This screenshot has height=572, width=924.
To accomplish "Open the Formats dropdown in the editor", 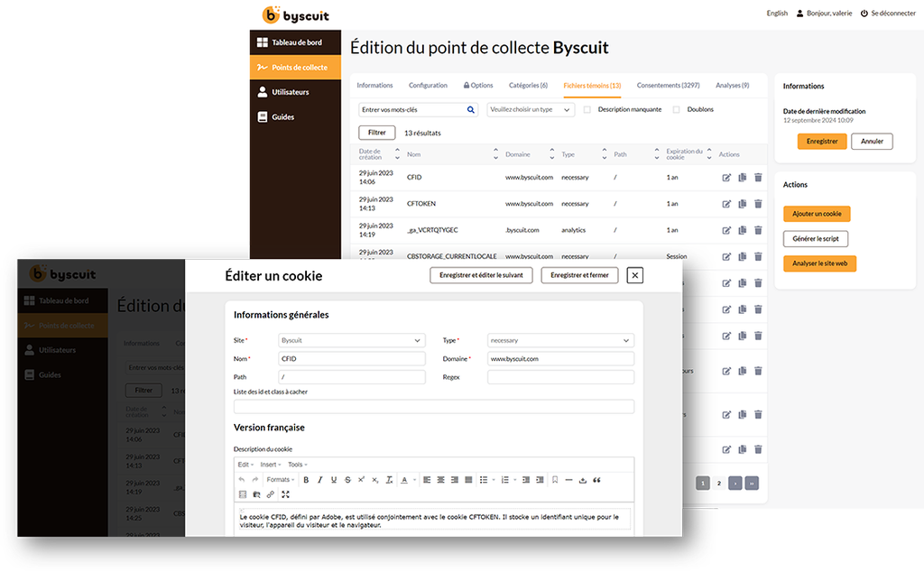I will click(281, 480).
